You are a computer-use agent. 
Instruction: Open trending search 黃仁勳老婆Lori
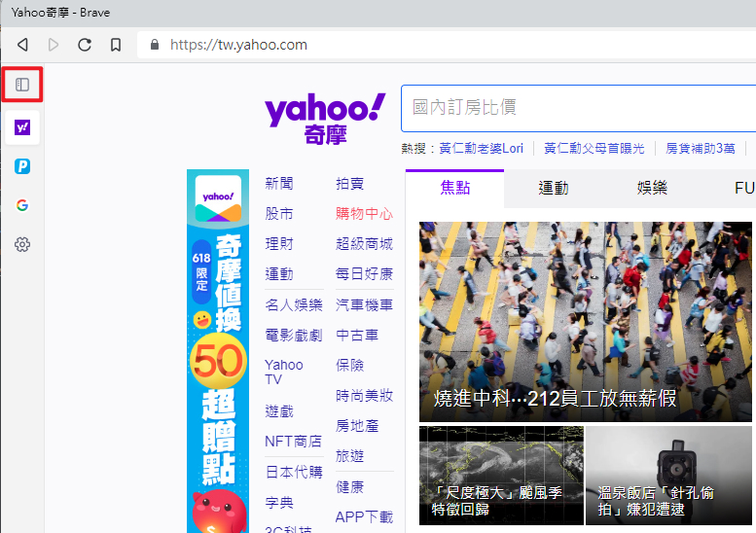click(482, 149)
